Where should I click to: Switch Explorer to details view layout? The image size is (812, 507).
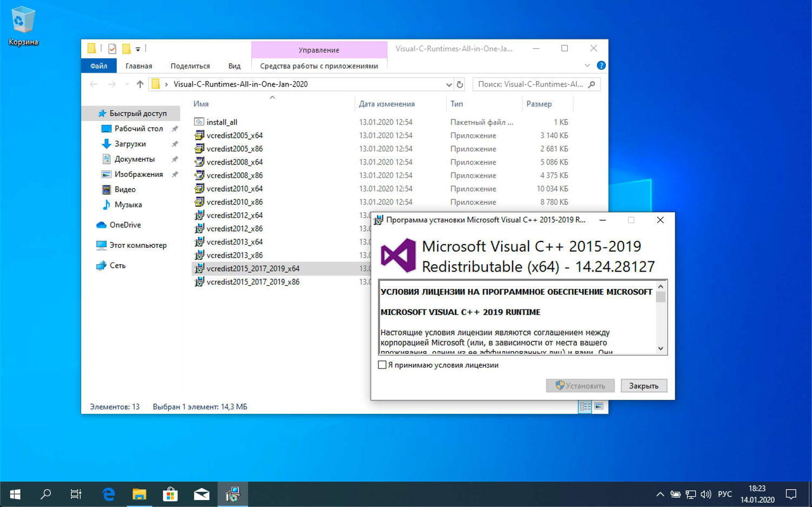point(585,406)
